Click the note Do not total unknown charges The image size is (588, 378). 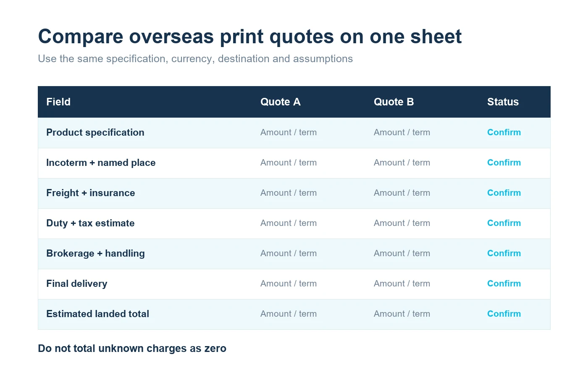(x=132, y=349)
